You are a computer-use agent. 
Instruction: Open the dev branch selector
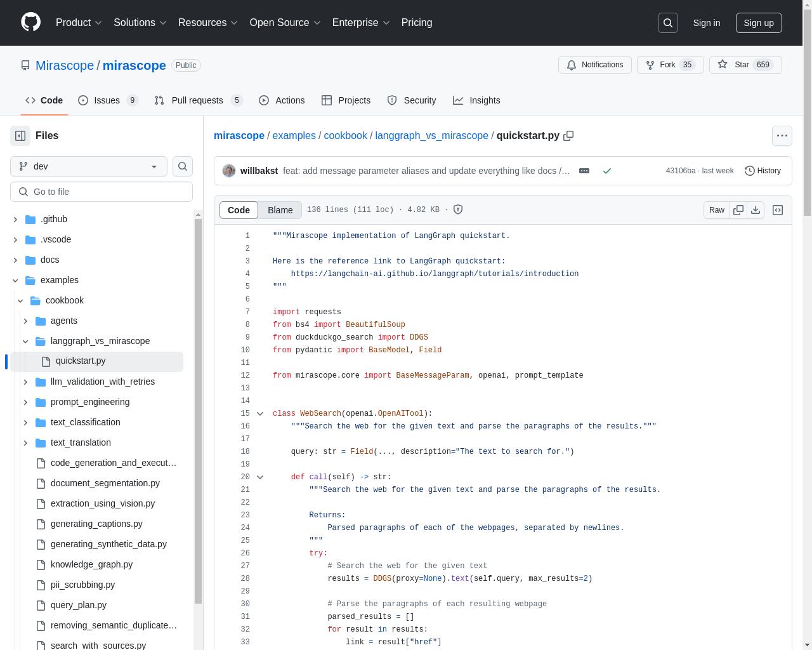pos(89,166)
